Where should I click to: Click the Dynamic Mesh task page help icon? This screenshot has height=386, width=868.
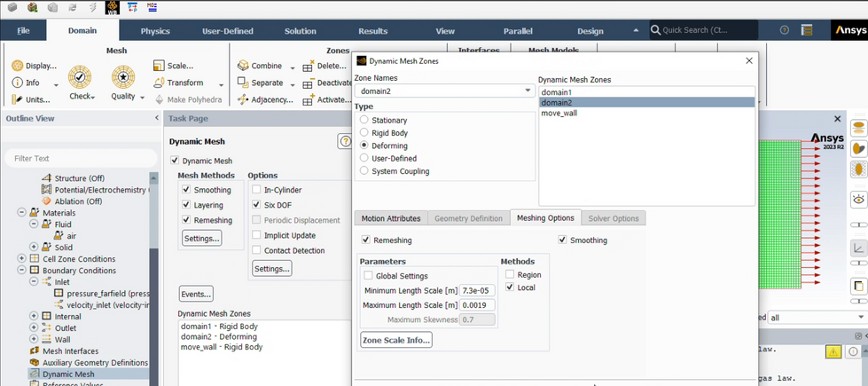345,141
